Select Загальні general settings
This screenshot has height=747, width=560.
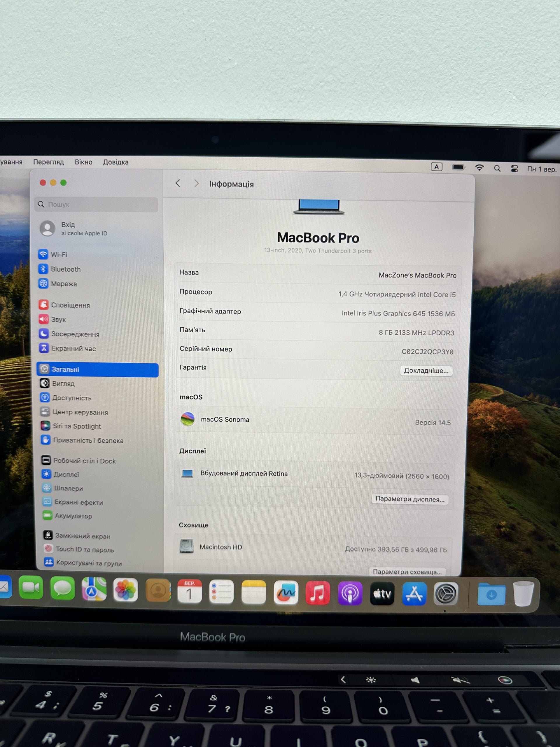(97, 369)
